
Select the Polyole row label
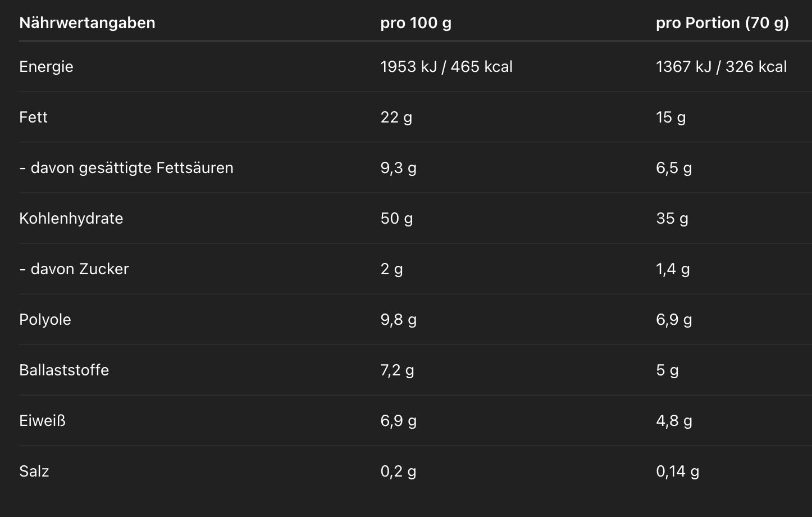[45, 320]
